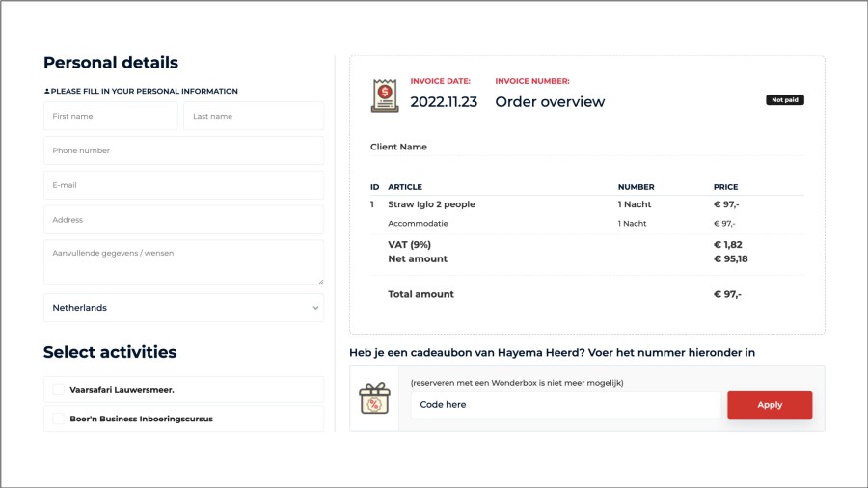This screenshot has width=868, height=488.
Task: Focus the Address text field
Action: [x=183, y=220]
